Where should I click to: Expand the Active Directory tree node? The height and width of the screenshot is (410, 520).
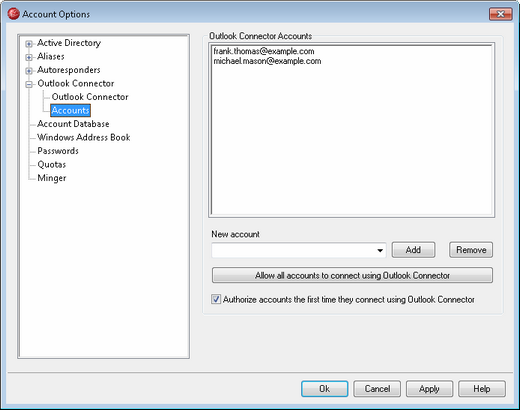[29, 44]
